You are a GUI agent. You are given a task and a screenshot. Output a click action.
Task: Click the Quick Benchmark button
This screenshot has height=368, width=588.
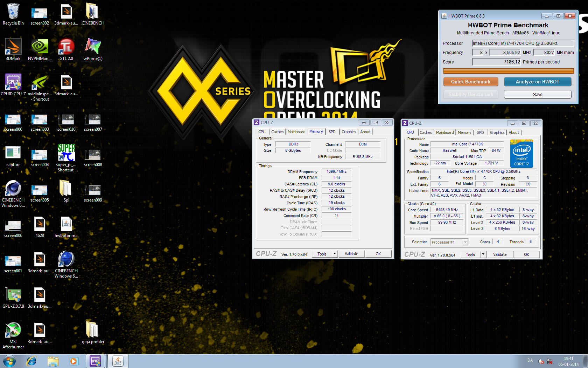point(470,82)
